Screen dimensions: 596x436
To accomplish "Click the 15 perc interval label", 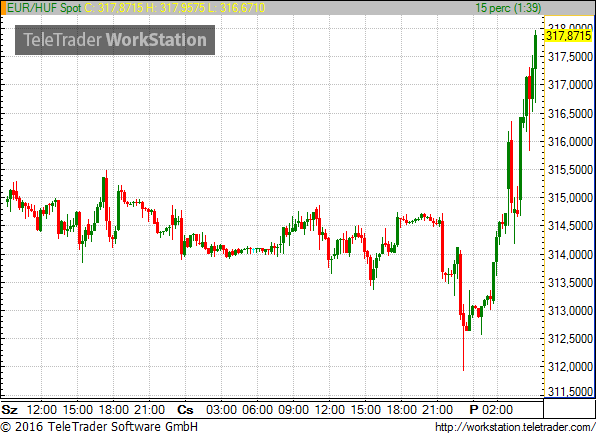I will coord(508,8).
